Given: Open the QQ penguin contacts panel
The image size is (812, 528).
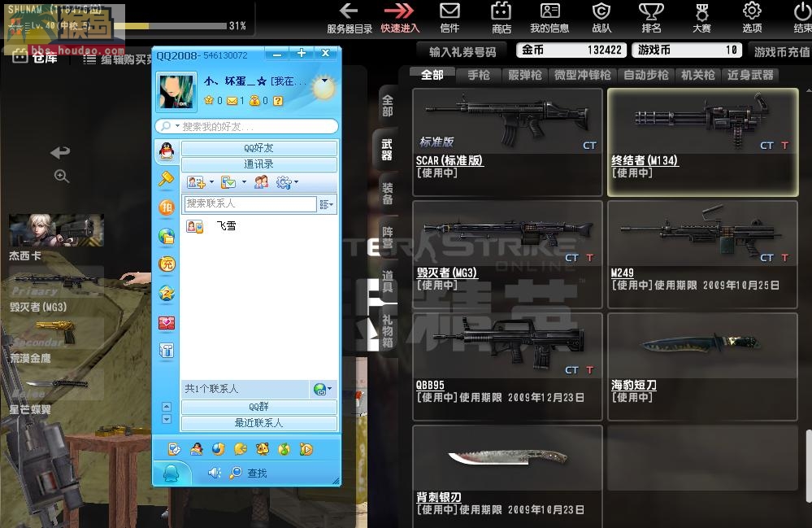Looking at the screenshot, I should pos(167,151).
